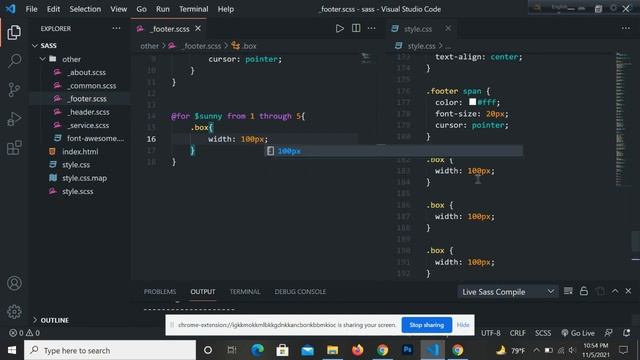Open more actions for _footer.scss editor
Viewport: 640px width, 360px height.
[x=371, y=29]
